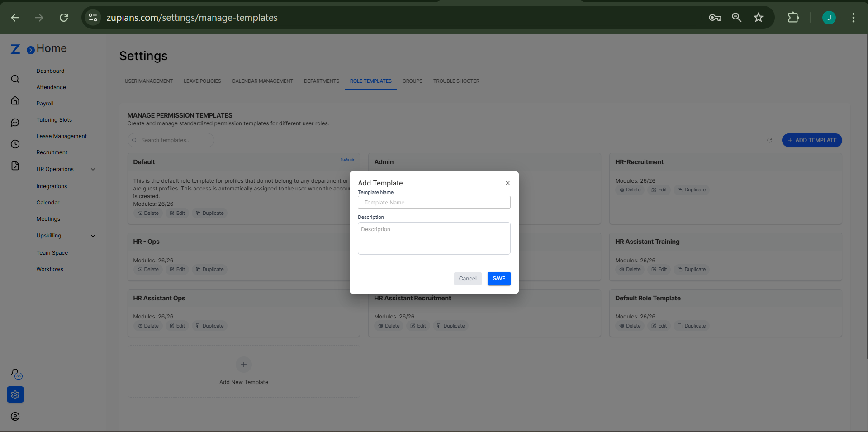Screen dimensions: 868x432
Task: Cancel the Add Template dialog
Action: coord(467,279)
